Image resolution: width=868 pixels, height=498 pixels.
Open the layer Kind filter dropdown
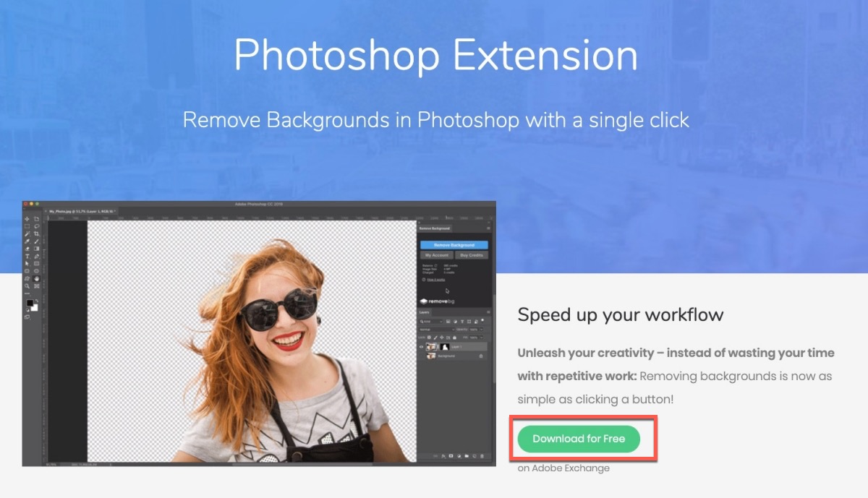coord(431,322)
